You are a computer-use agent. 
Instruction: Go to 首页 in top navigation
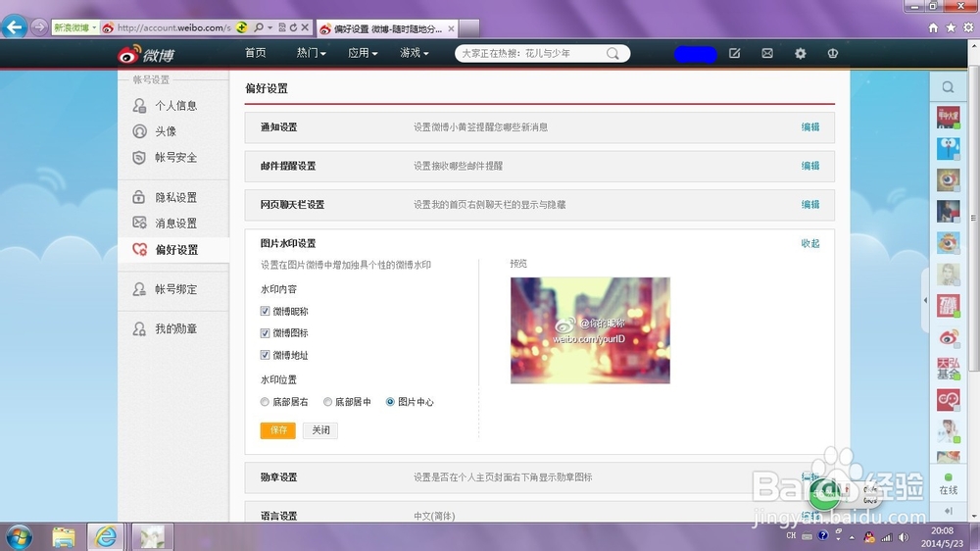click(255, 53)
